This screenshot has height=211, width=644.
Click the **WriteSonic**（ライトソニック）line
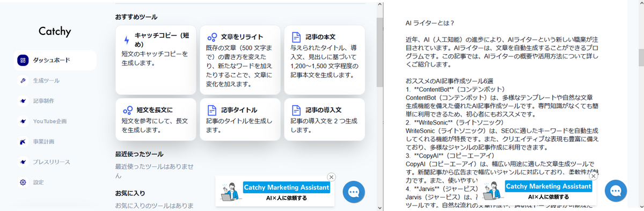click(455, 122)
